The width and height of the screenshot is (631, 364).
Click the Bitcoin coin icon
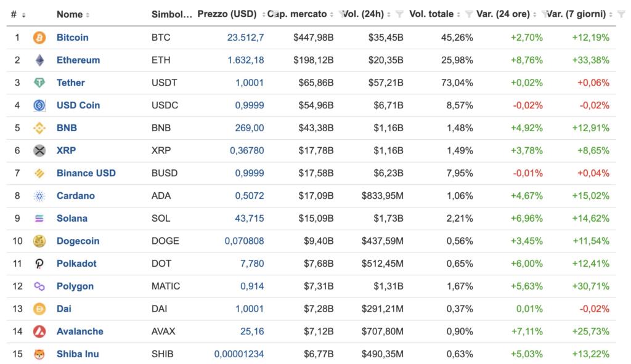click(x=39, y=38)
